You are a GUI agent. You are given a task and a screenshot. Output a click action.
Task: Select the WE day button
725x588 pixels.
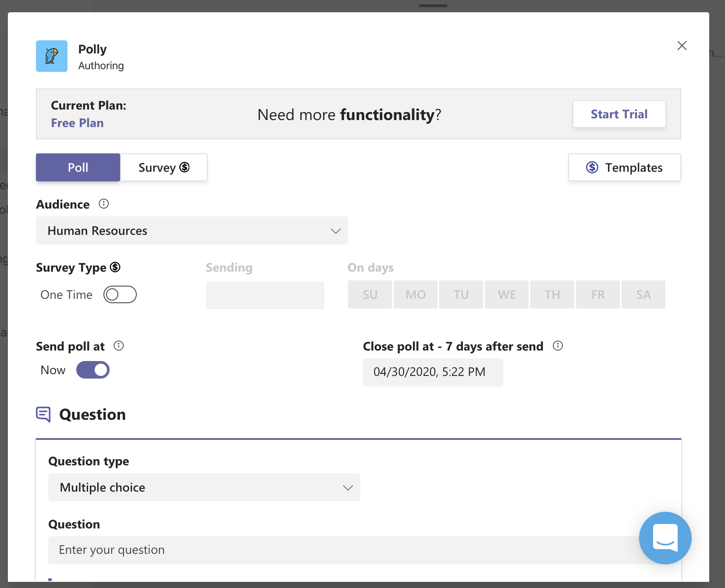pyautogui.click(x=507, y=294)
